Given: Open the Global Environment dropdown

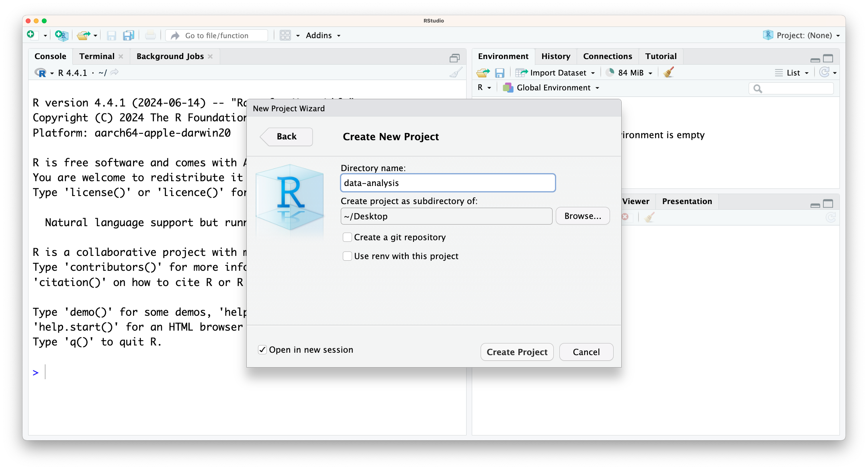Looking at the screenshot, I should point(551,88).
